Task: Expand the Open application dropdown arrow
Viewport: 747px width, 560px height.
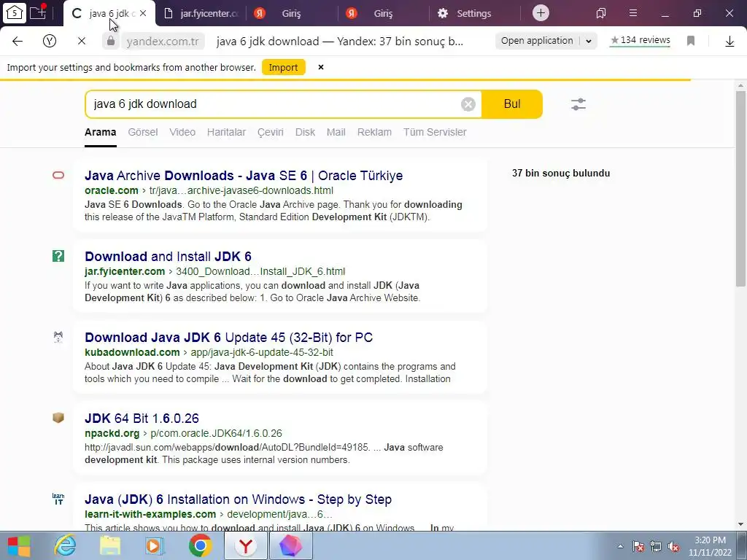Action: [589, 42]
